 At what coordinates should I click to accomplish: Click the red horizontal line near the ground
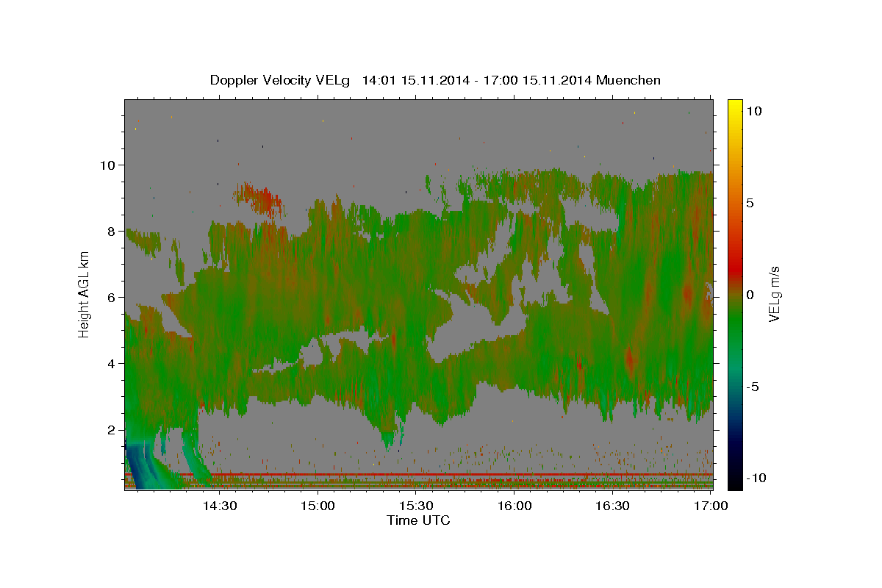(x=419, y=475)
